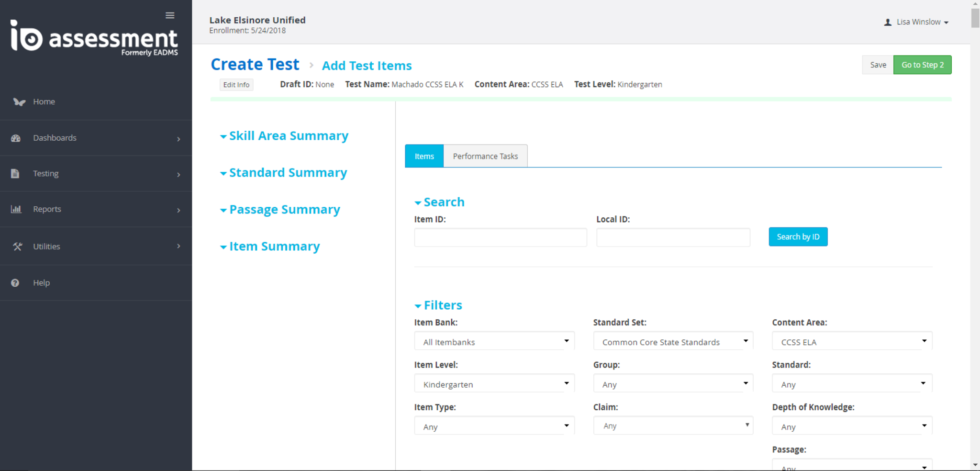Viewport: 980px width, 471px height.
Task: Click the Home bird icon
Action: pos(19,102)
